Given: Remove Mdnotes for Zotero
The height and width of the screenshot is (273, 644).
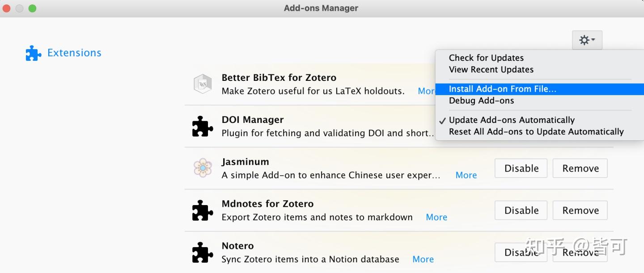Looking at the screenshot, I should pos(580,210).
